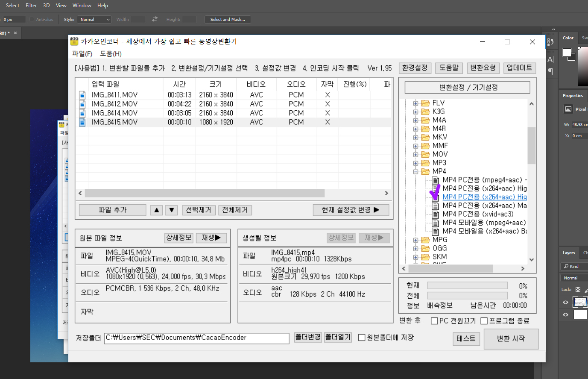Click the IMG_8412.MOV file icon
Screen dimensions: 588x379
pyautogui.click(x=82, y=104)
